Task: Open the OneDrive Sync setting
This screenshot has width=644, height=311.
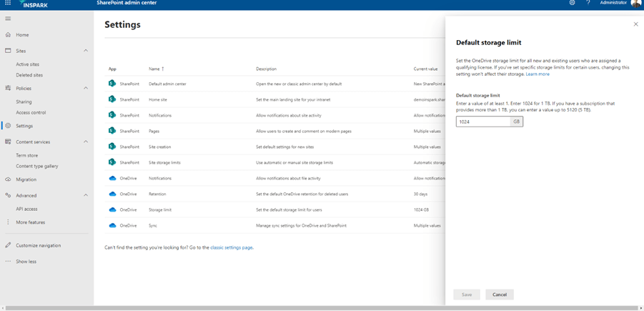Action: (153, 225)
